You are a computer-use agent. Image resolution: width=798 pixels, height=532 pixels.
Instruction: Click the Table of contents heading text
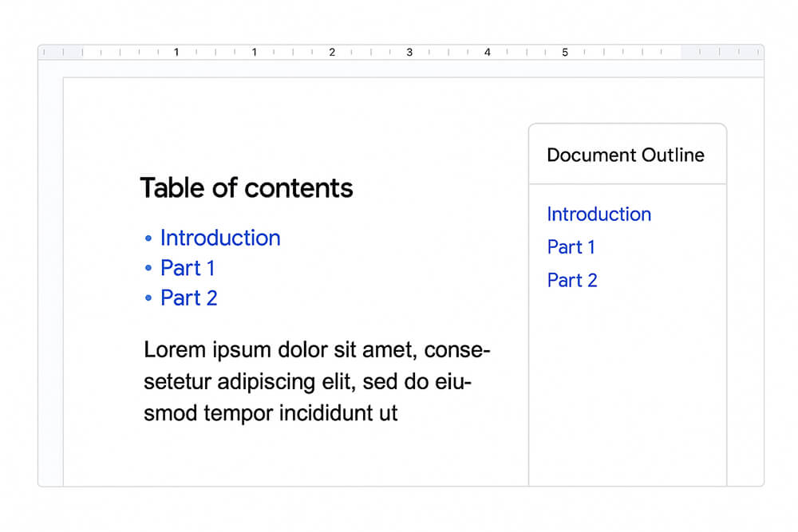pos(246,188)
